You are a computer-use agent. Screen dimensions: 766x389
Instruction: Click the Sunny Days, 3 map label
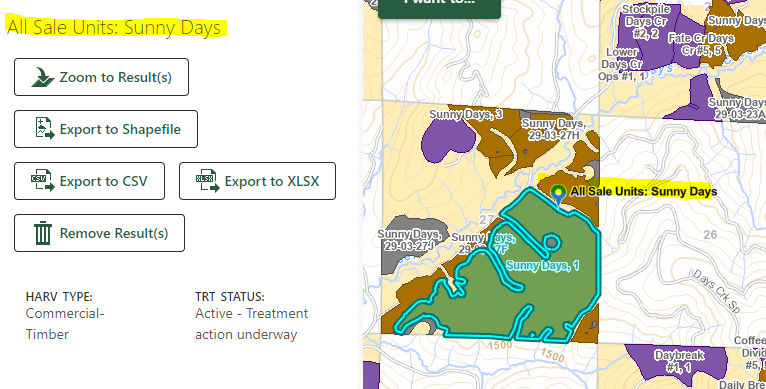point(466,114)
